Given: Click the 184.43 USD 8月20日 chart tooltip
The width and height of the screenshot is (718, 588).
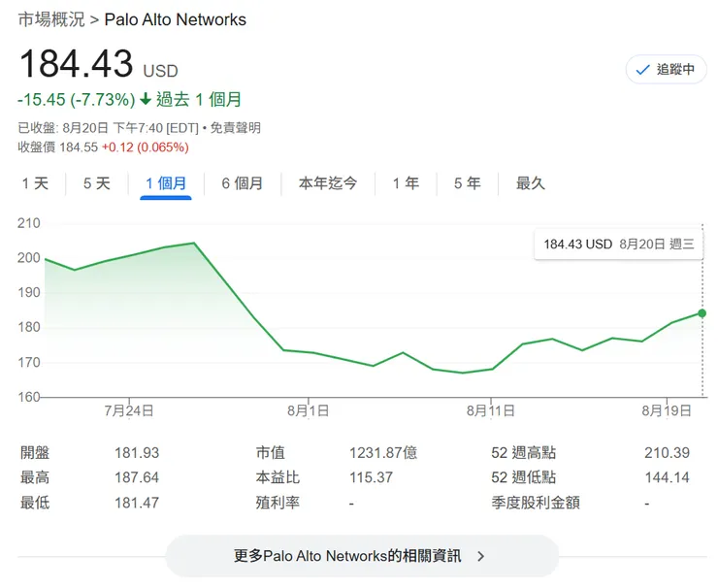Looking at the screenshot, I should [x=619, y=245].
